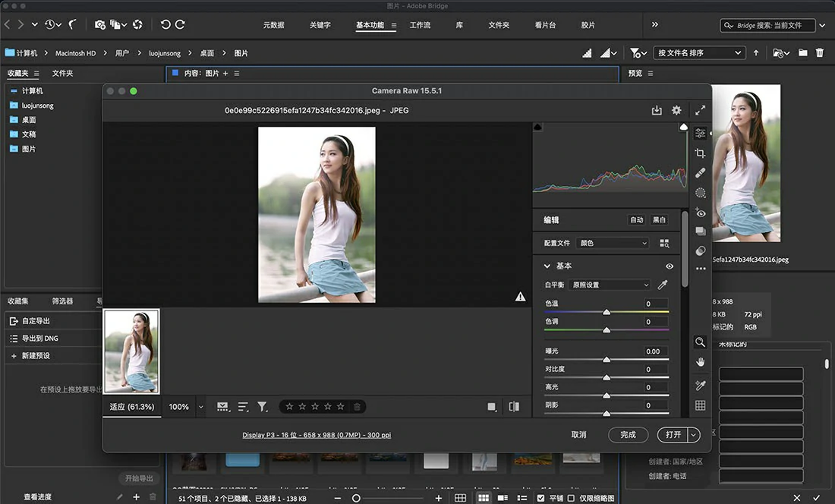Click the 取消 cancel button

coord(579,435)
